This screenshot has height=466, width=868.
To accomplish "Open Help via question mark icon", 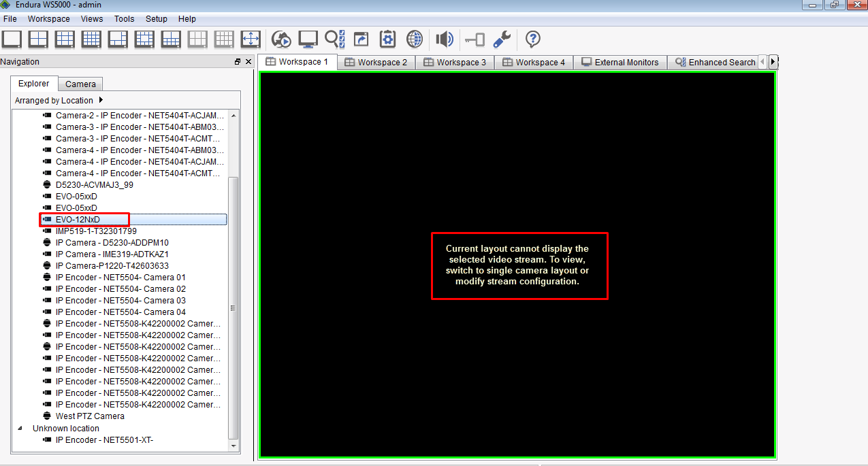I will click(x=532, y=39).
